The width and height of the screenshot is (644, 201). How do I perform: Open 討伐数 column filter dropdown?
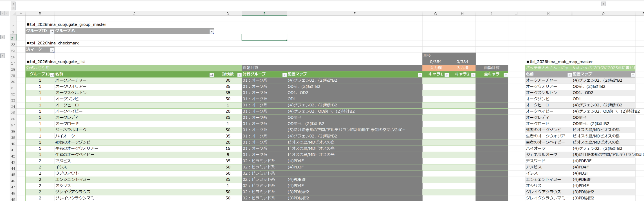[239, 75]
